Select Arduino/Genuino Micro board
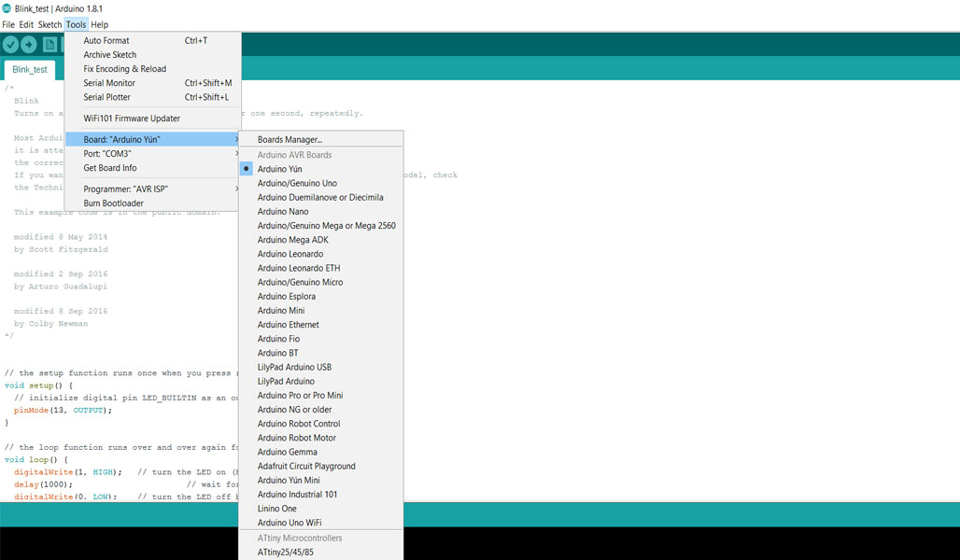The height and width of the screenshot is (560, 960). click(321, 282)
